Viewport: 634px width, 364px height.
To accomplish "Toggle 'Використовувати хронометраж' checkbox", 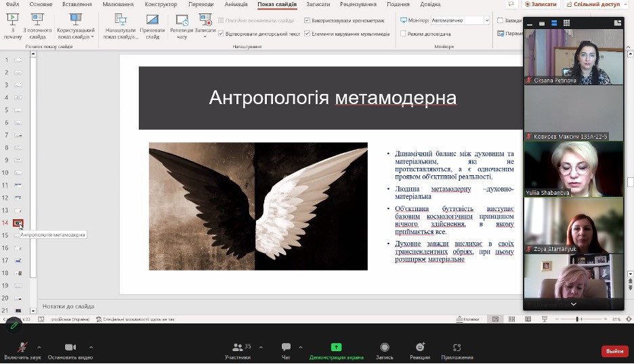I will click(308, 20).
